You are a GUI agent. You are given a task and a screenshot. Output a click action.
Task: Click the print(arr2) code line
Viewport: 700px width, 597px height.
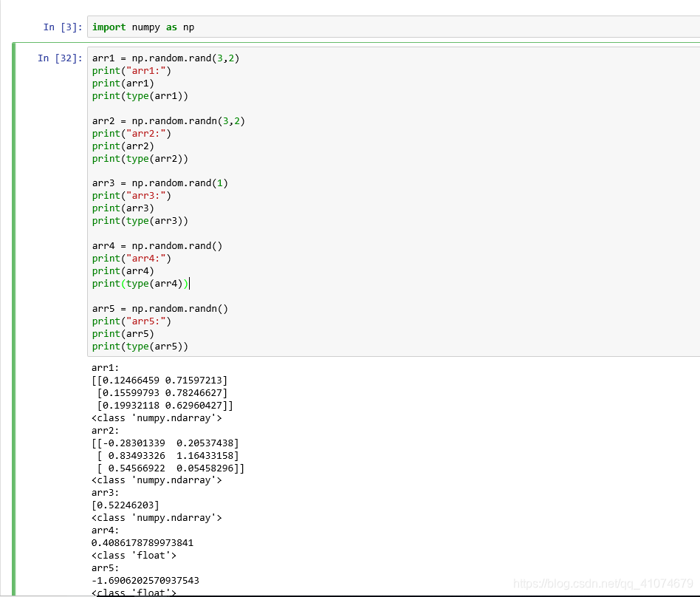point(123,146)
